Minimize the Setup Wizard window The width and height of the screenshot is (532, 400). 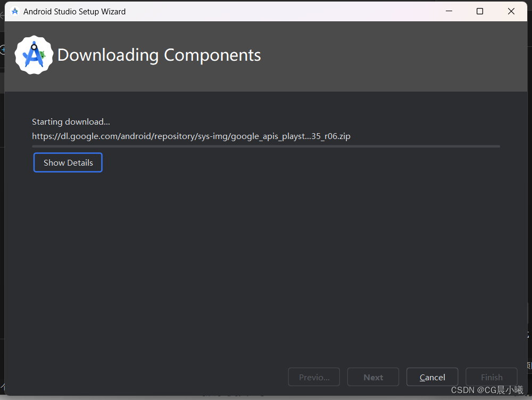(x=449, y=11)
